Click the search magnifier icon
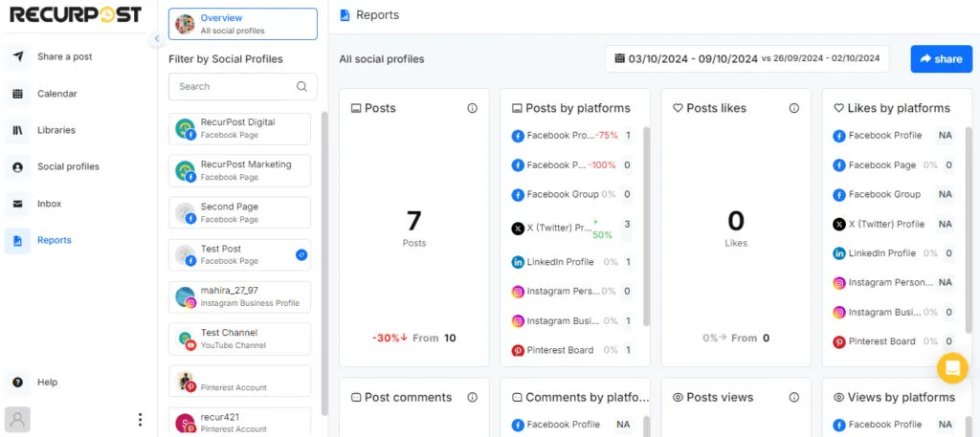This screenshot has height=437, width=980. tap(301, 87)
